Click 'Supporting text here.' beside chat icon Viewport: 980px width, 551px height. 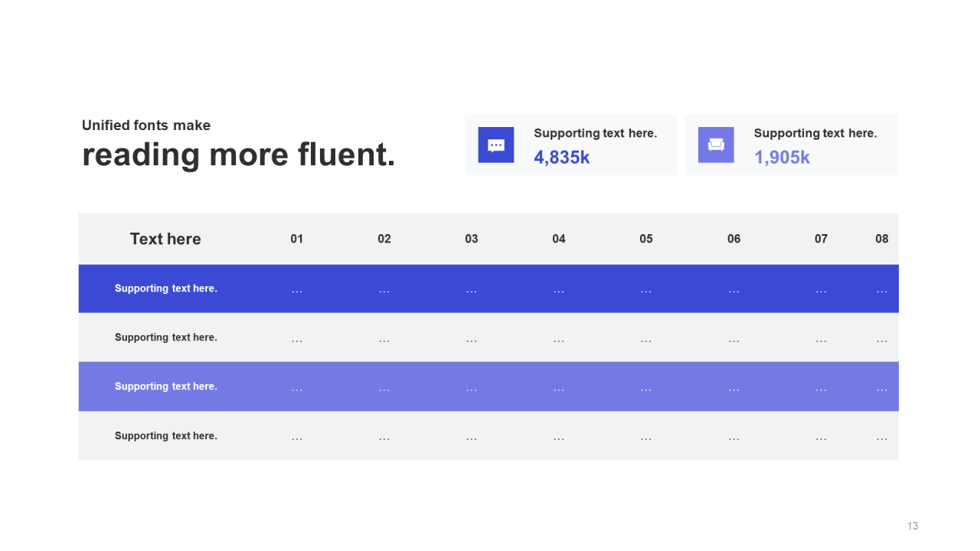pos(596,133)
